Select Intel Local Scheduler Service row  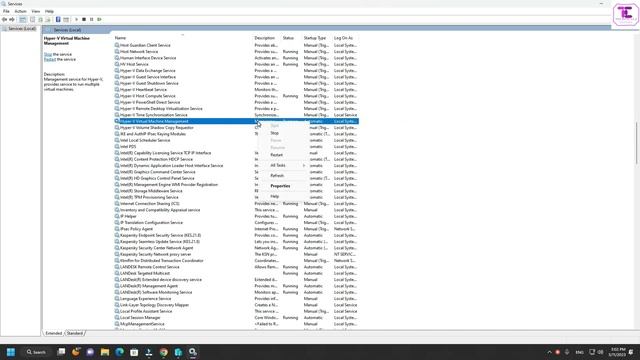(x=236, y=140)
